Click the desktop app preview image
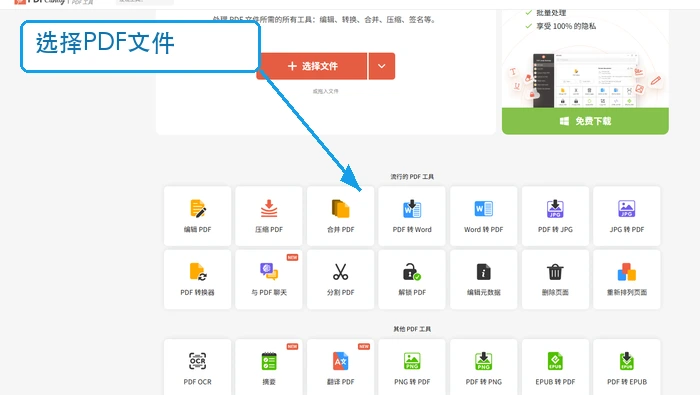 (585, 79)
